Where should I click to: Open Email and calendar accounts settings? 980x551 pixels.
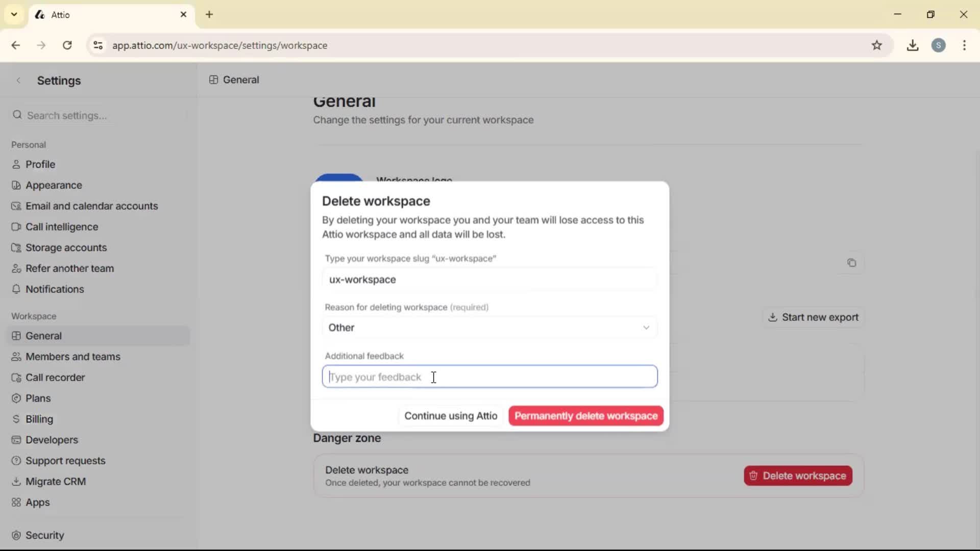(92, 206)
